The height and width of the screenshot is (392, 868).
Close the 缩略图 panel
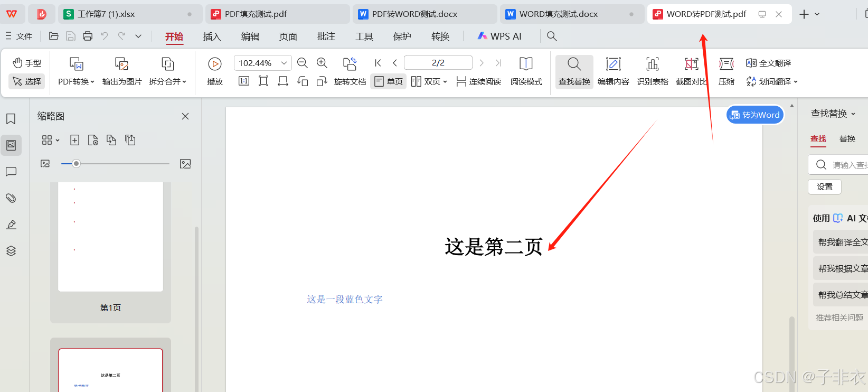[x=185, y=116]
